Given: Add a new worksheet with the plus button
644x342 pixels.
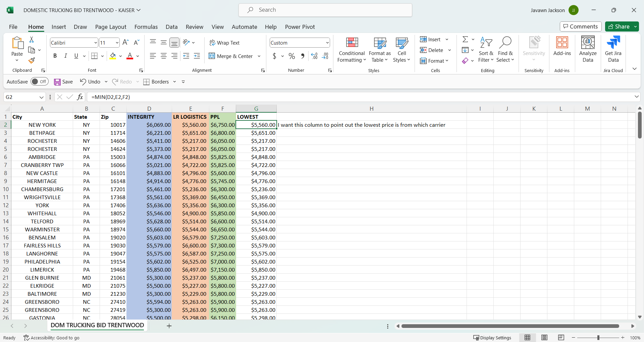Looking at the screenshot, I should pyautogui.click(x=169, y=326).
